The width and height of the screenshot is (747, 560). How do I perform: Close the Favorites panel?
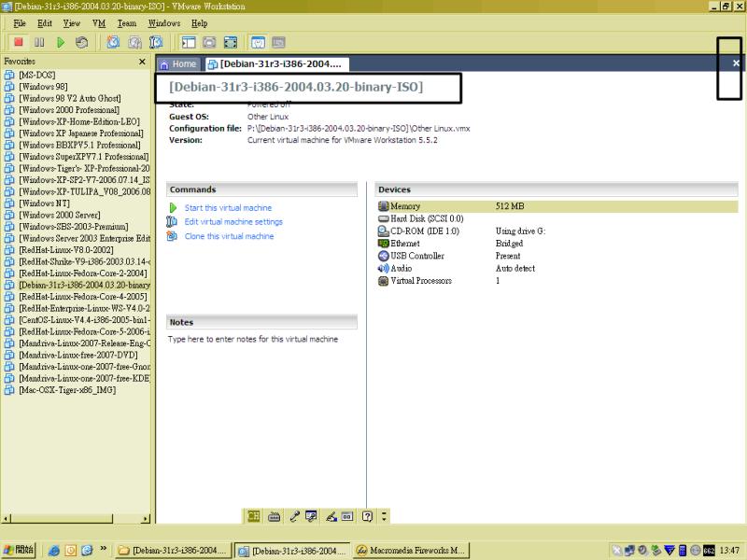coord(142,62)
